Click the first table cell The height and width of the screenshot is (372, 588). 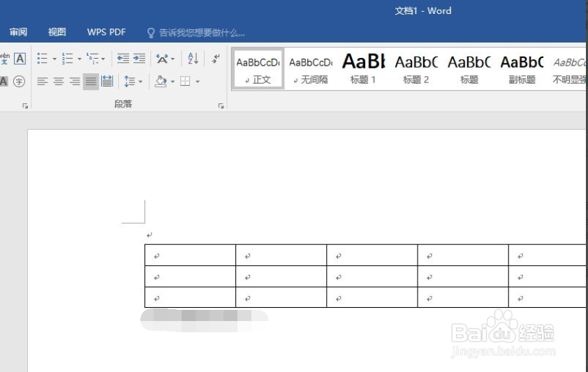[x=190, y=255]
